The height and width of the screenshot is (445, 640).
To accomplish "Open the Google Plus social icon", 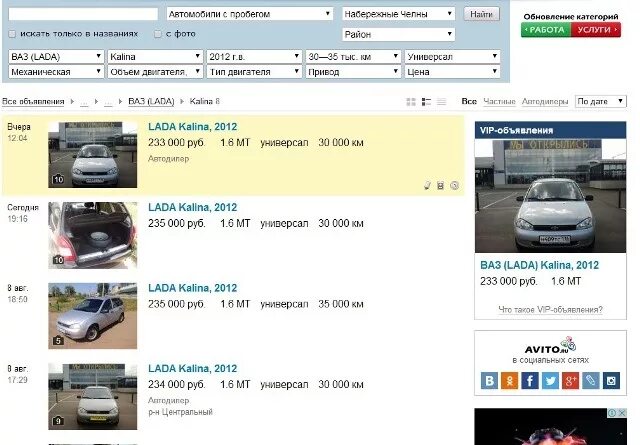I will [x=571, y=381].
